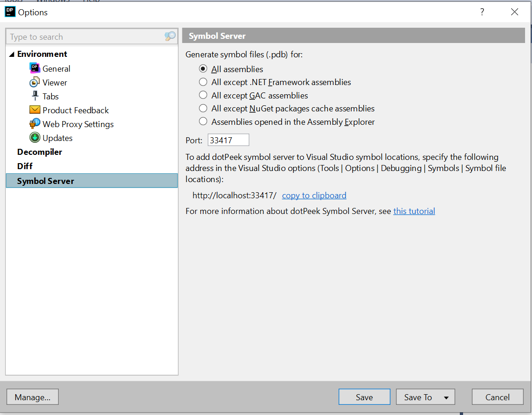Viewport: 532px width, 415px height.
Task: Open the Tabs settings page
Action: point(50,96)
